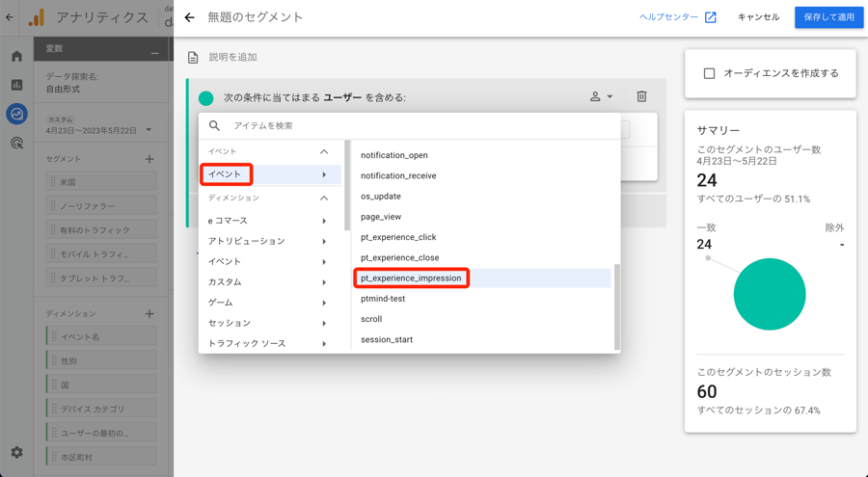868x477 pixels.
Task: Choose pt_experience_impression from the event list
Action: [x=411, y=278]
